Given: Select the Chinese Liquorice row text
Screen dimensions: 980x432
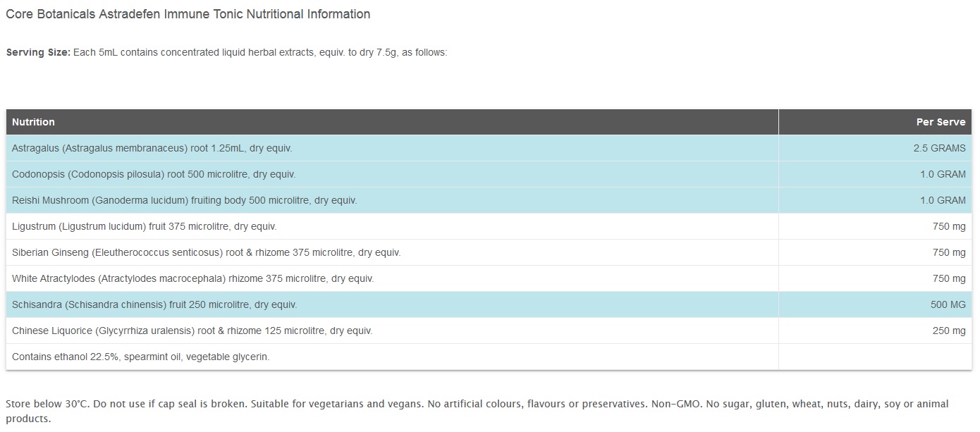Looking at the screenshot, I should pyautogui.click(x=192, y=331).
